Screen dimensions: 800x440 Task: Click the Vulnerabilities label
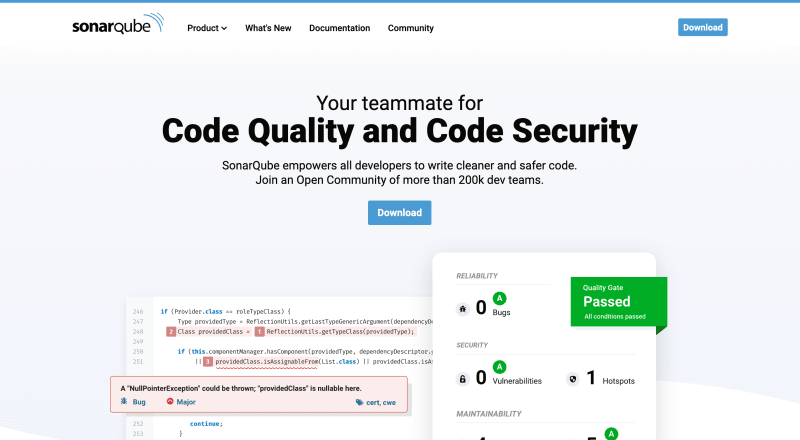pos(517,381)
